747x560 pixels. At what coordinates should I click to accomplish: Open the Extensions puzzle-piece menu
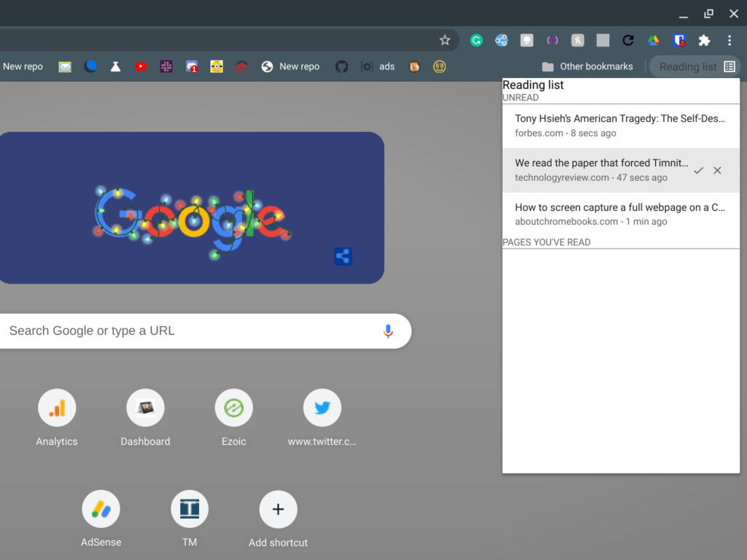tap(704, 40)
